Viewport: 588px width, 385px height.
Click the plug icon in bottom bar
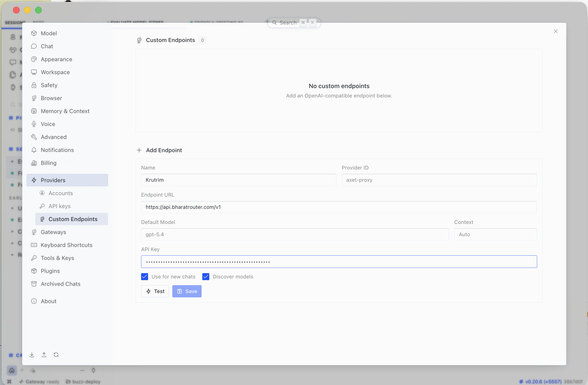pyautogui.click(x=93, y=370)
